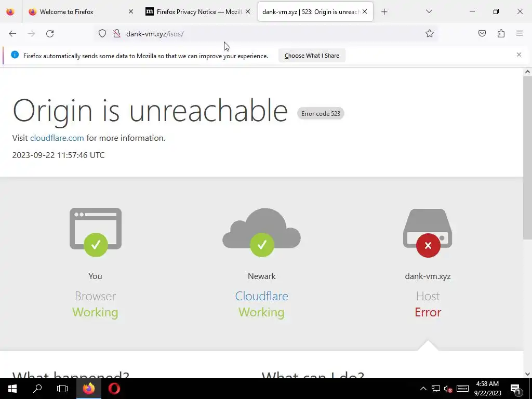Image resolution: width=532 pixels, height=399 pixels.
Task: Open the Action Center notifications icon
Action: [x=516, y=389]
